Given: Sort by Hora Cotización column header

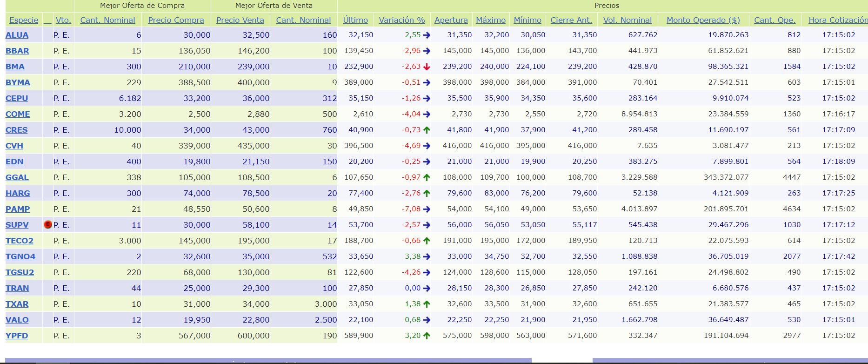Looking at the screenshot, I should (x=838, y=20).
